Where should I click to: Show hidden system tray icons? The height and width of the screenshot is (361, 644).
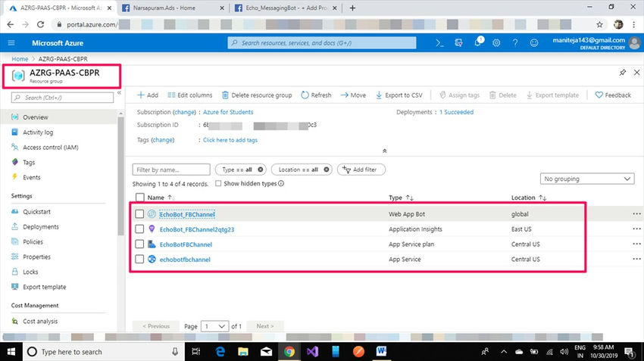(504, 352)
